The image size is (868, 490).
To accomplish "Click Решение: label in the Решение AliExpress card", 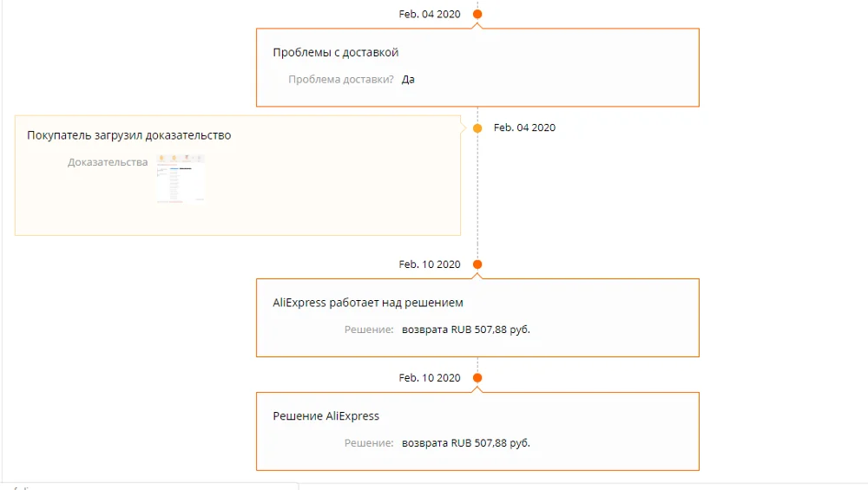I will coord(369,443).
